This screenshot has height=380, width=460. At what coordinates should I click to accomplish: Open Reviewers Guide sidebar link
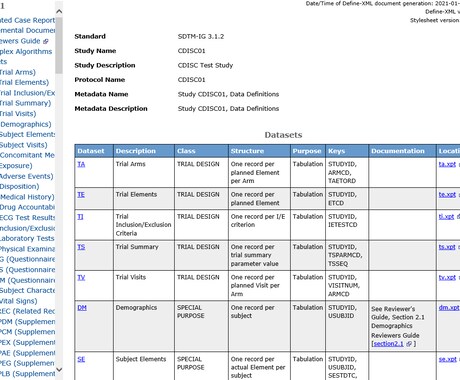click(20, 41)
